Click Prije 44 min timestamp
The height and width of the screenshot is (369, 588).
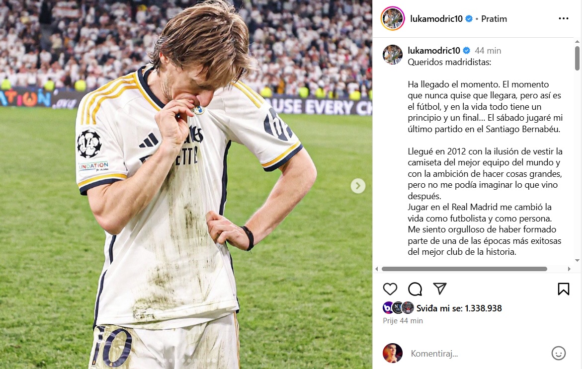(x=403, y=321)
